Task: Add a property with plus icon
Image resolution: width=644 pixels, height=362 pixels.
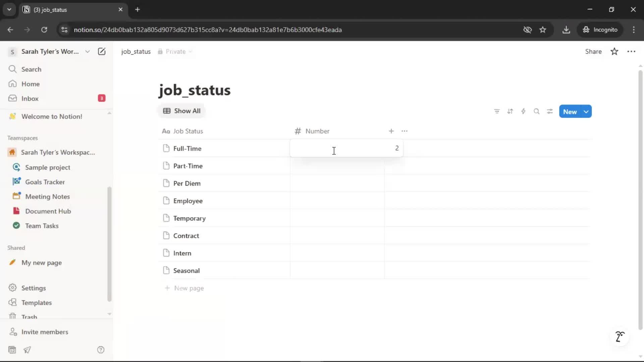Action: (391, 131)
